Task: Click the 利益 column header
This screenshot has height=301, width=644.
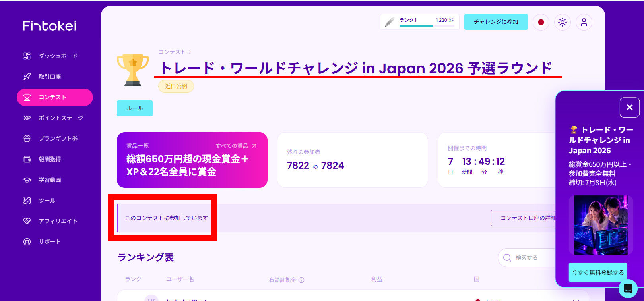Action: pos(377,279)
